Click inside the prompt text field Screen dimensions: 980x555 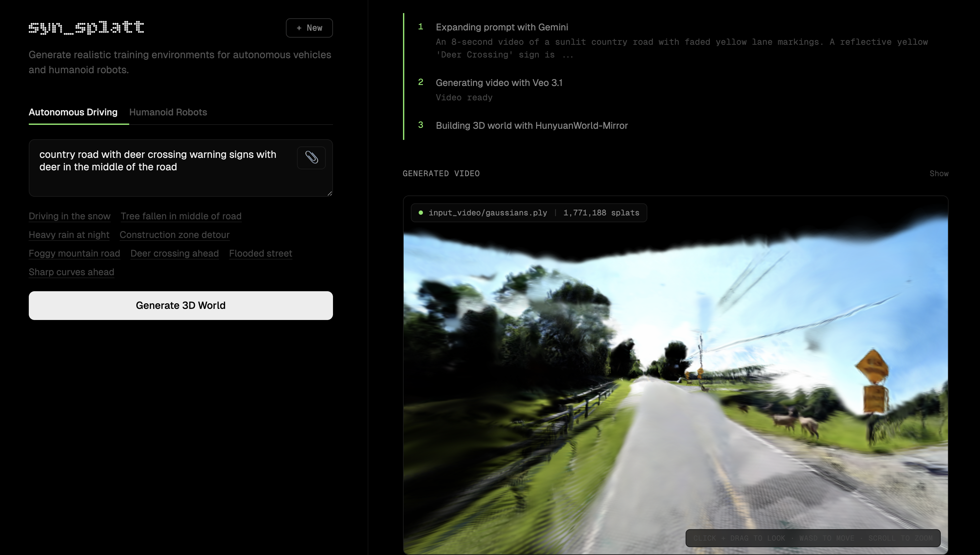[x=160, y=179]
